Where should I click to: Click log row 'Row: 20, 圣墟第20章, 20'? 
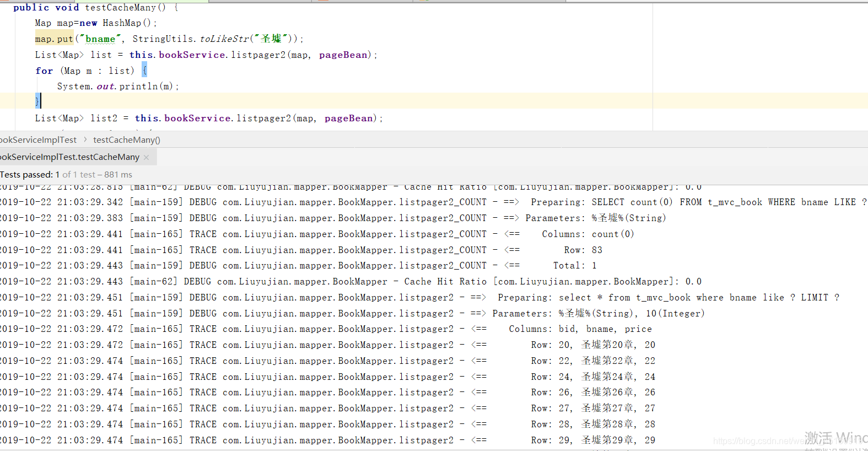click(328, 345)
